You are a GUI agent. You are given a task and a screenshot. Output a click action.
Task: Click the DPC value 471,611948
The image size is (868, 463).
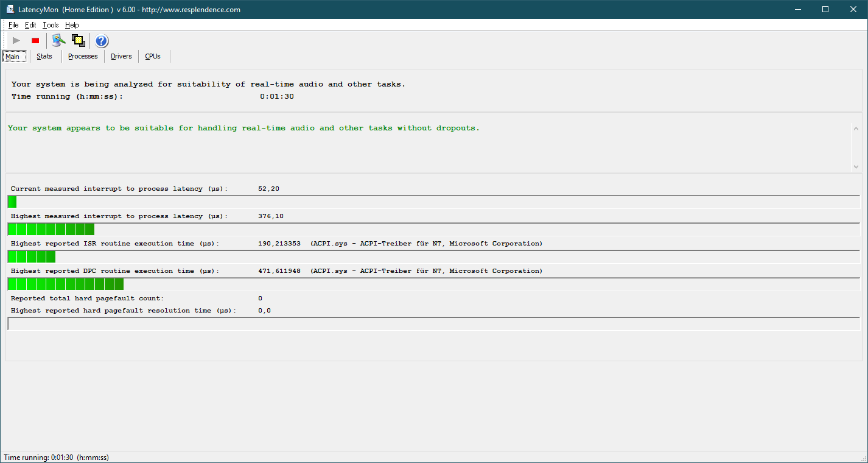point(279,271)
